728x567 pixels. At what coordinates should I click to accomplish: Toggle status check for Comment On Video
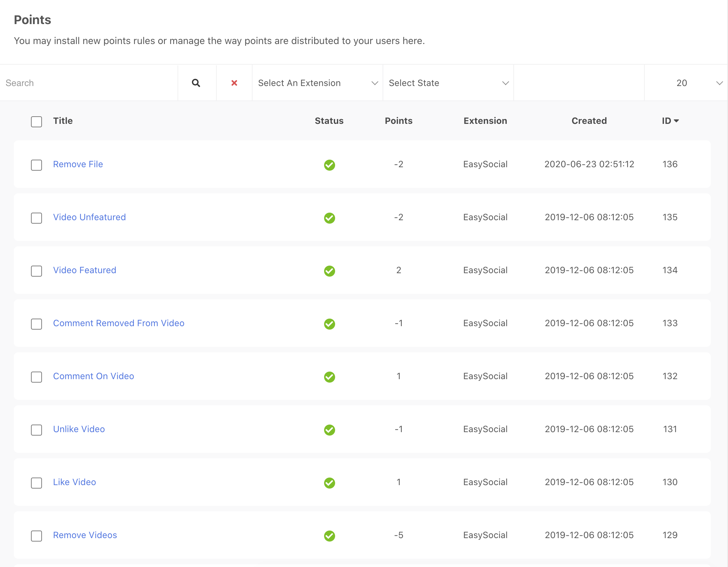(x=330, y=377)
